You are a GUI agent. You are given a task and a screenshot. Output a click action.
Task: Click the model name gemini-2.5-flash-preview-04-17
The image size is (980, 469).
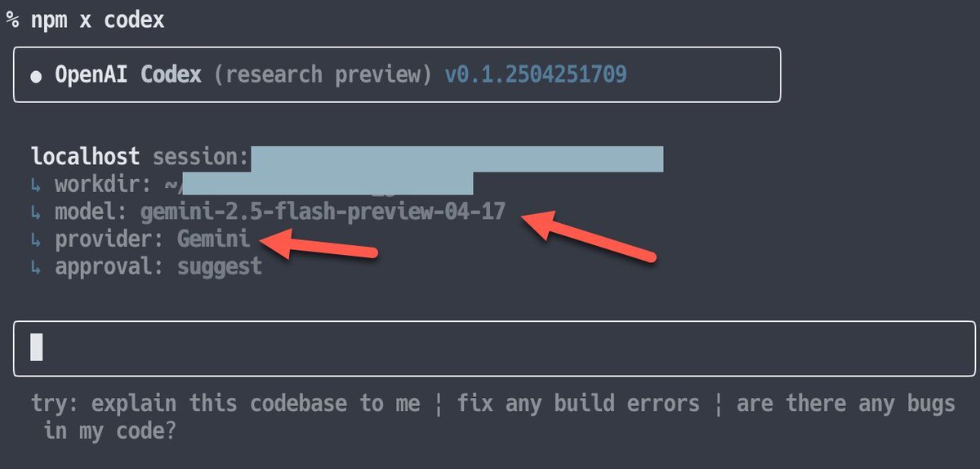click(x=323, y=212)
